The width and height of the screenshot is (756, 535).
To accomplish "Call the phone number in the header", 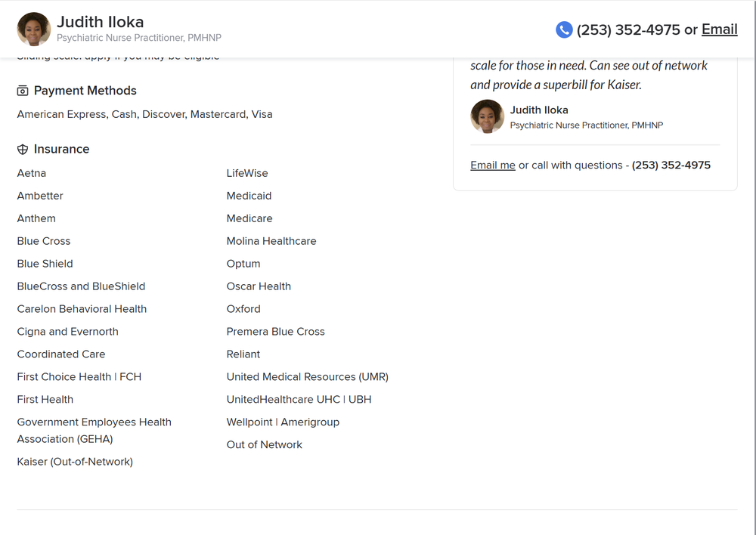I will 628,29.
